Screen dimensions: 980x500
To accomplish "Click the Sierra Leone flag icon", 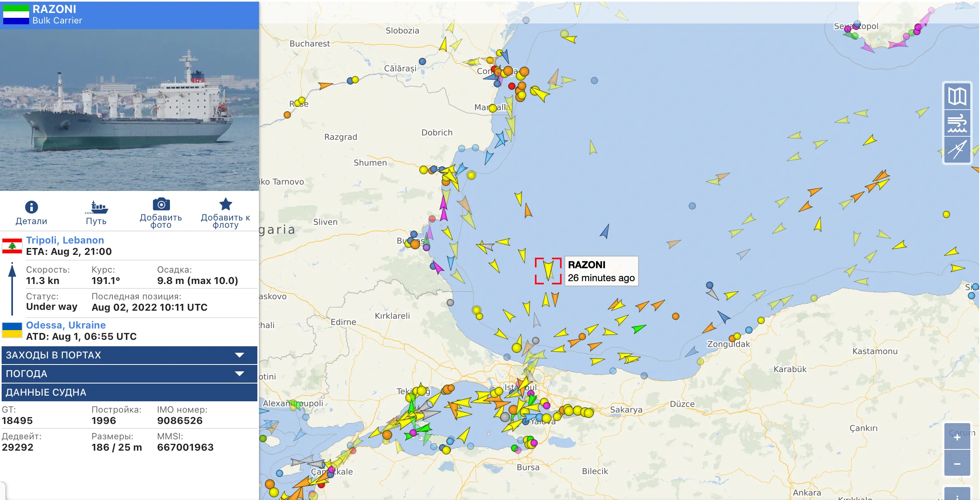I will click(x=16, y=15).
